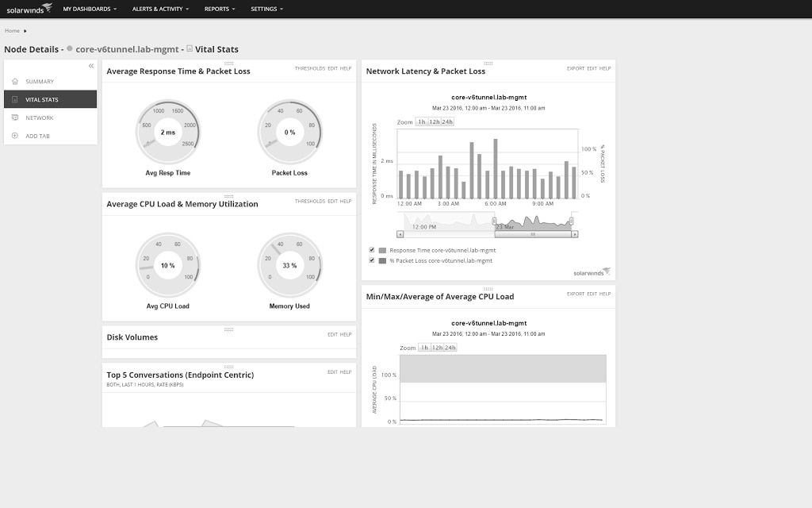The height and width of the screenshot is (508, 812).
Task: Click the SolarWinds watermark below the latency chart
Action: coord(589,271)
